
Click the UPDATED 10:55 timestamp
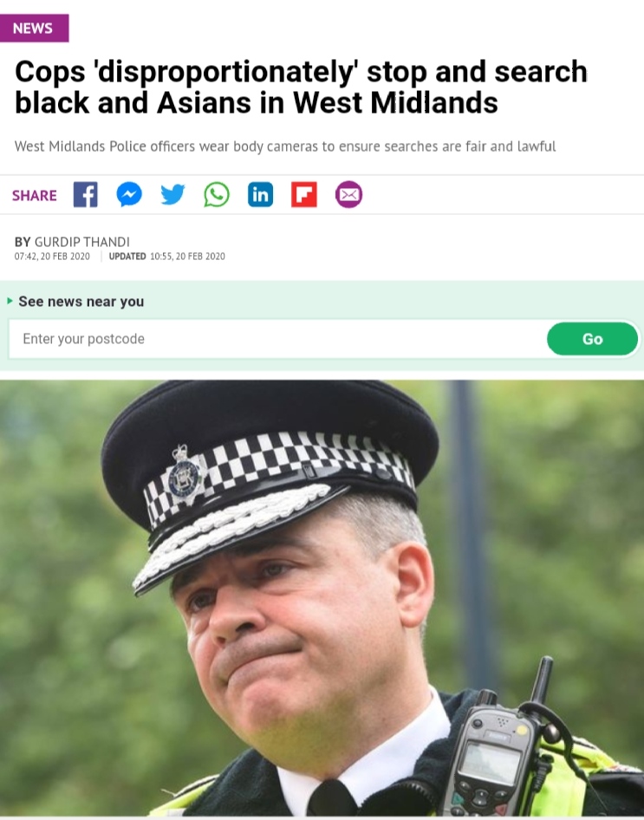(166, 257)
